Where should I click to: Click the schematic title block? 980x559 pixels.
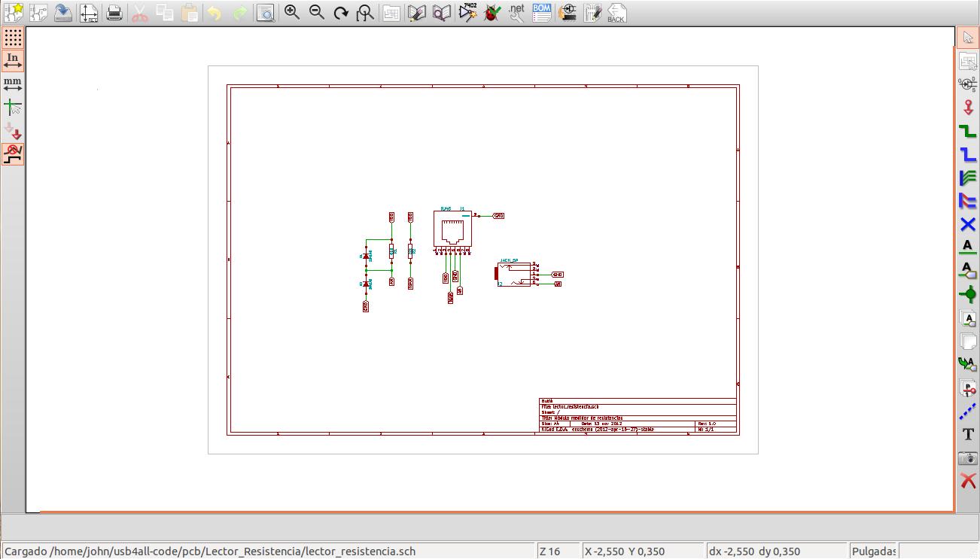pos(638,415)
